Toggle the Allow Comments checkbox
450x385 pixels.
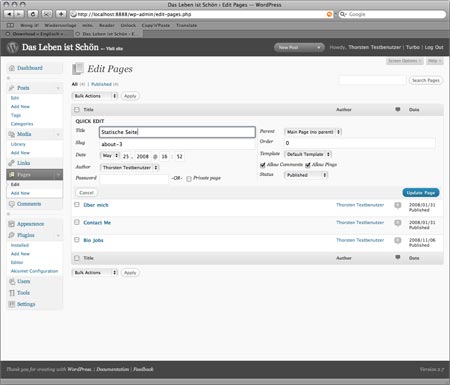pyautogui.click(x=263, y=165)
